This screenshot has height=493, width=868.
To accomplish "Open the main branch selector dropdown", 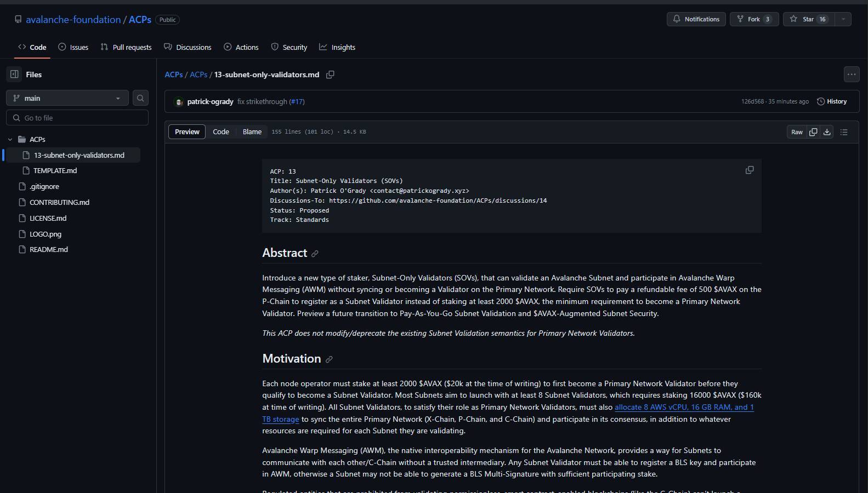I will point(67,98).
